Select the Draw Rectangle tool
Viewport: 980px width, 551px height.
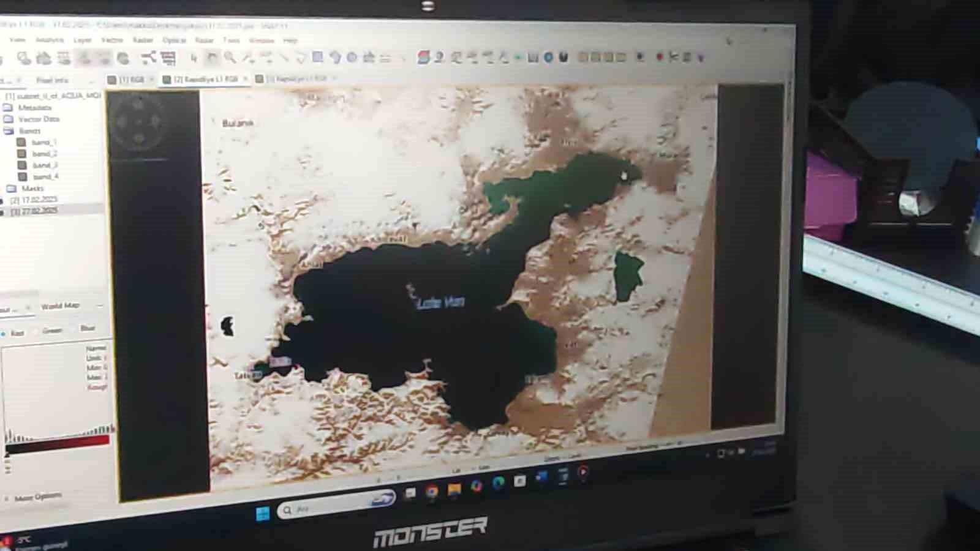coord(317,57)
